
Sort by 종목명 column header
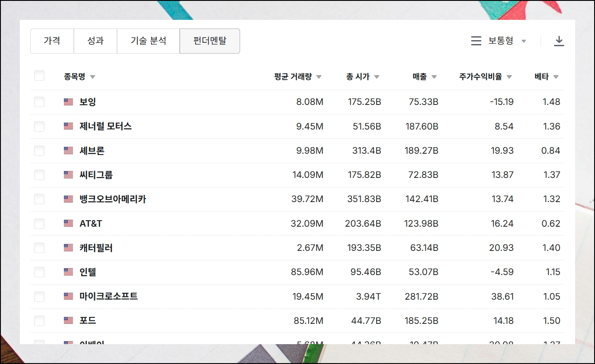pyautogui.click(x=79, y=77)
